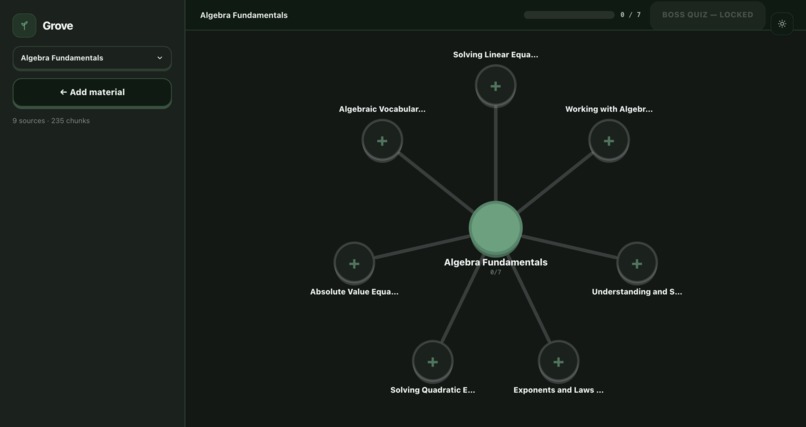Viewport: 806px width, 427px height.
Task: Click the Algebra Fundamentals header title
Action: pyautogui.click(x=244, y=15)
